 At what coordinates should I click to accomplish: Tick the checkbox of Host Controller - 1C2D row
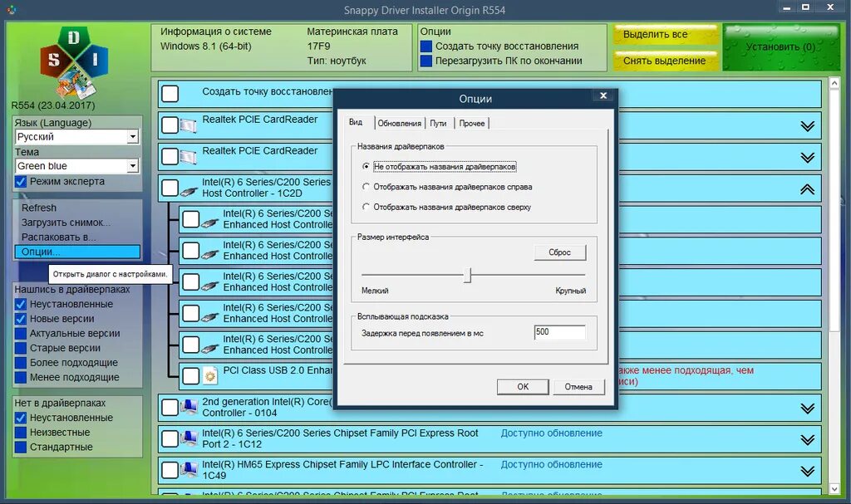tap(170, 188)
